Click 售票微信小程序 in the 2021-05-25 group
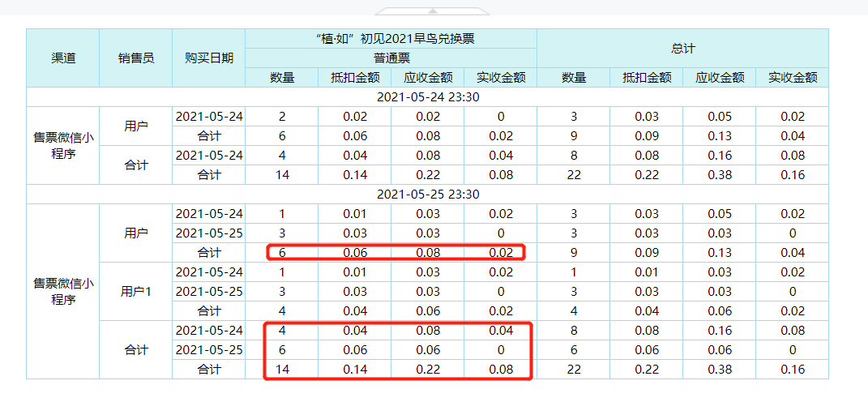 [x=63, y=291]
